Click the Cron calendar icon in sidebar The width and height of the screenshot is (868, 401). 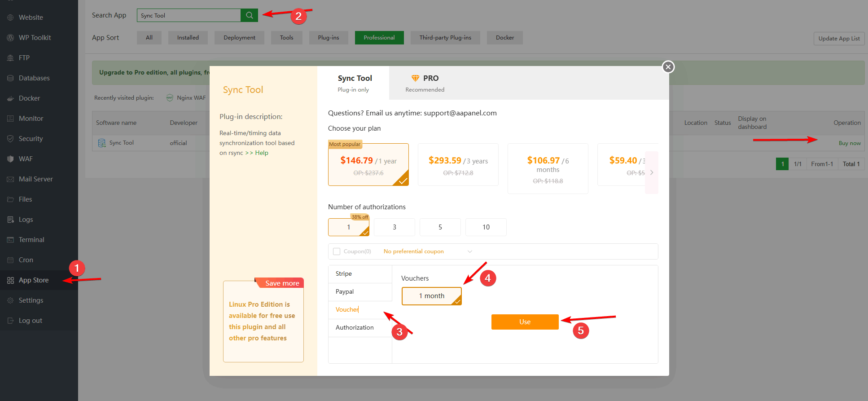(10, 260)
